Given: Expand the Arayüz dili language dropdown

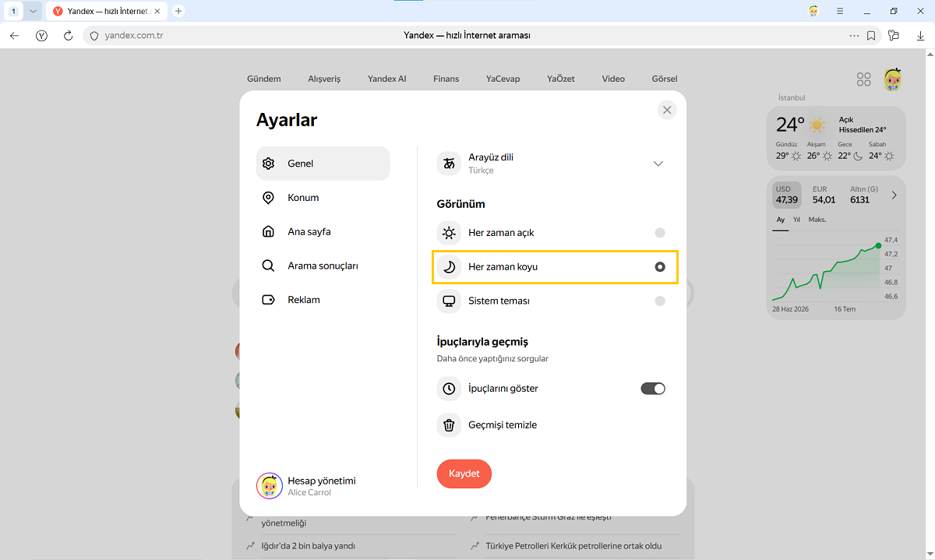Looking at the screenshot, I should [658, 164].
